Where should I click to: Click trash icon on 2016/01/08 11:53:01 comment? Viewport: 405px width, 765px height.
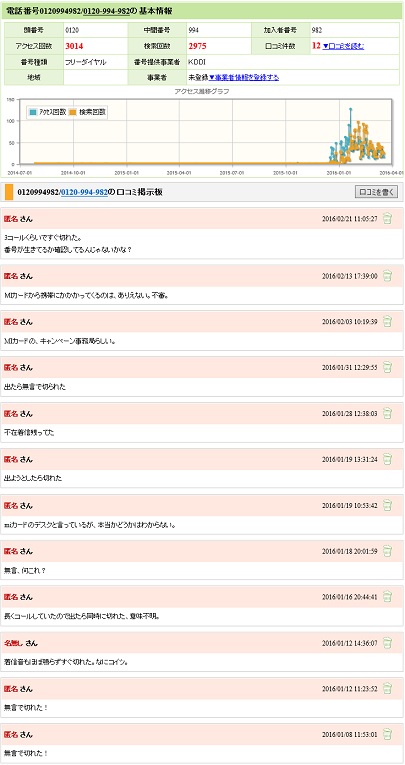coord(387,734)
